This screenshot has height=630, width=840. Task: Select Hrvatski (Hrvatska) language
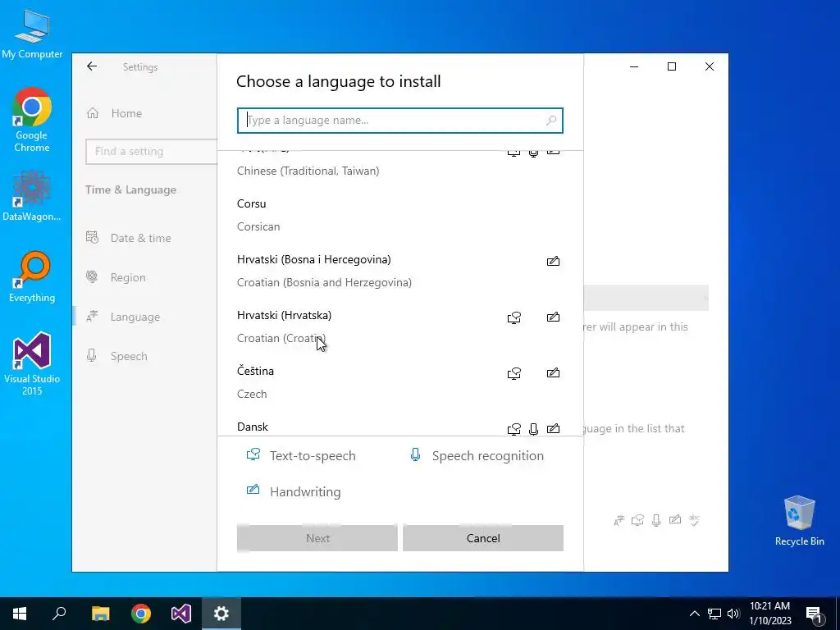point(399,326)
